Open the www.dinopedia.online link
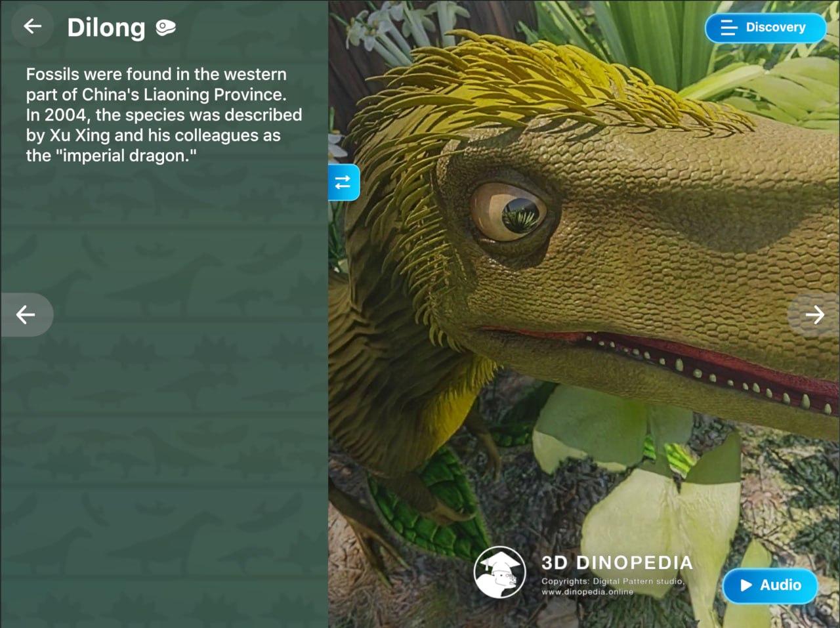Viewport: 840px width, 628px height. pyautogui.click(x=587, y=592)
